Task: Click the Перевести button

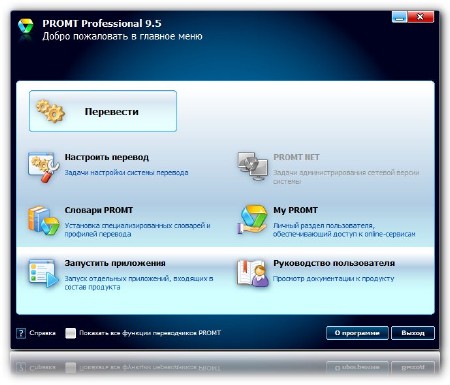Action: pos(103,111)
